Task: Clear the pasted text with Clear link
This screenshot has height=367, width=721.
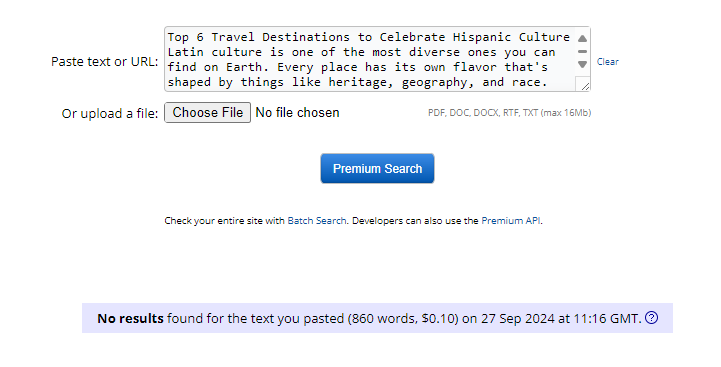Action: tap(607, 62)
